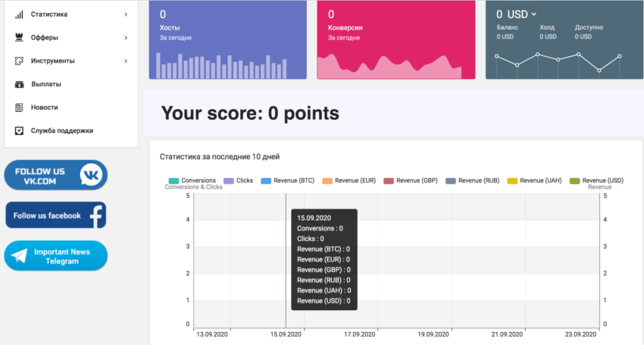
Task: Click the 15.09.2020 tooltip date header
Action: 314,218
